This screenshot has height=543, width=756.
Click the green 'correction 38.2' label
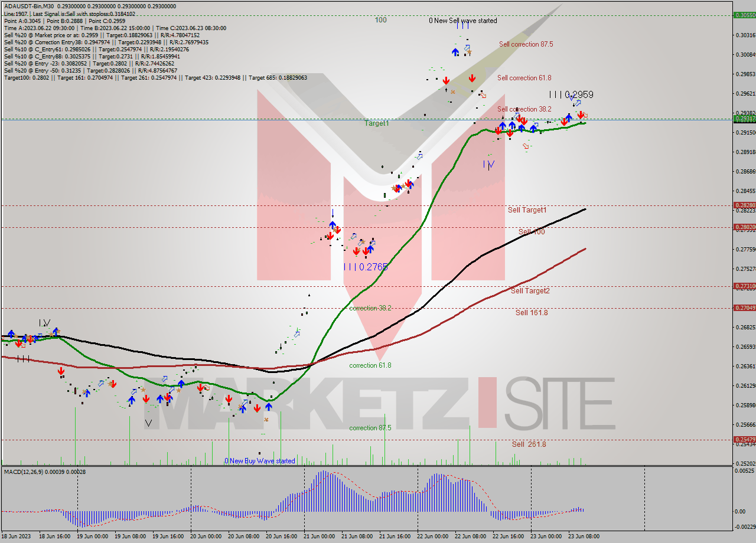(370, 308)
